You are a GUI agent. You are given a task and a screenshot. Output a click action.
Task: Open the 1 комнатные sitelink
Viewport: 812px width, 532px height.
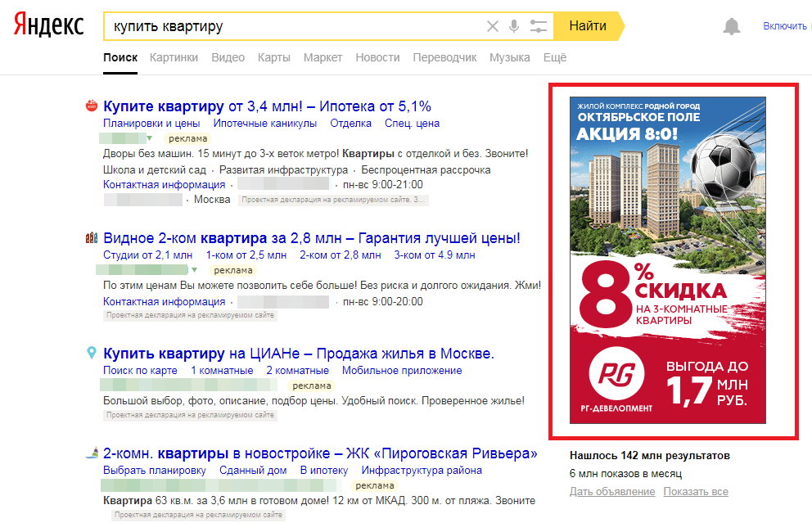[222, 371]
